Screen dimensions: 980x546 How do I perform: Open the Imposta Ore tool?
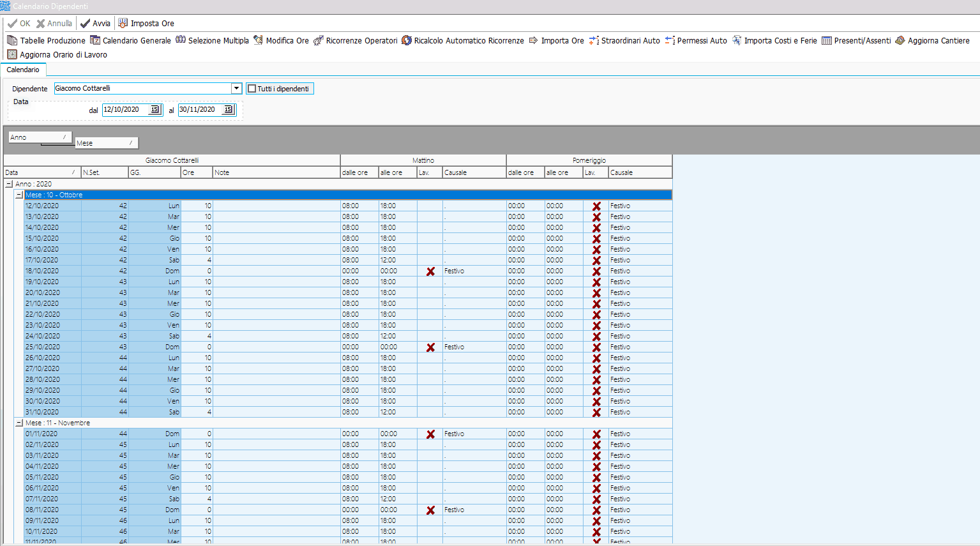(146, 24)
